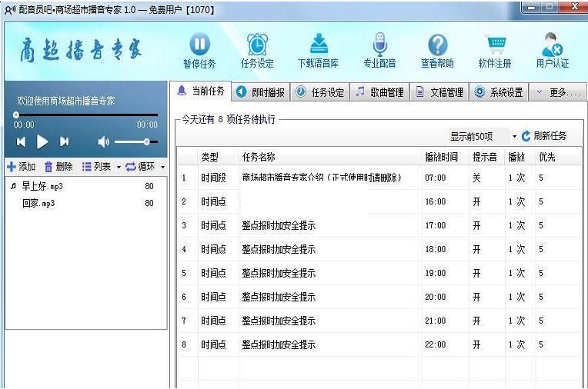
Task: Adjust the player volume slider
Action: (x=146, y=142)
